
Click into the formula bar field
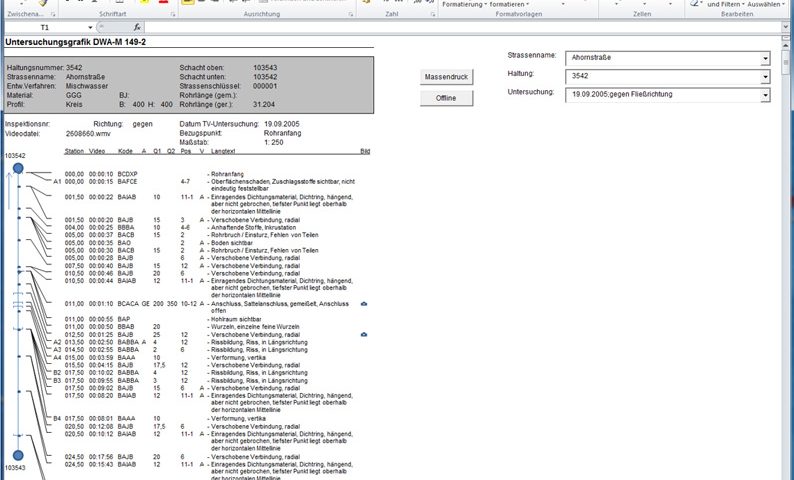[x=450, y=27]
